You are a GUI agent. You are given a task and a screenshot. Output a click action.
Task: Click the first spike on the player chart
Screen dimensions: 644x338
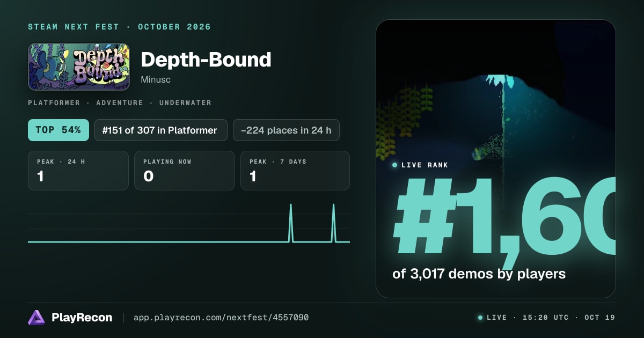[291, 223]
